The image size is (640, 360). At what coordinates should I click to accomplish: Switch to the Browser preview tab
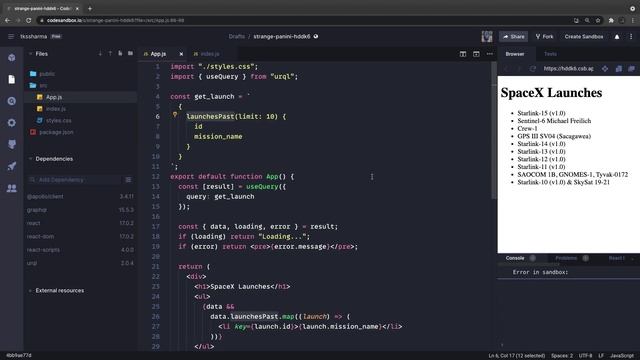point(515,54)
